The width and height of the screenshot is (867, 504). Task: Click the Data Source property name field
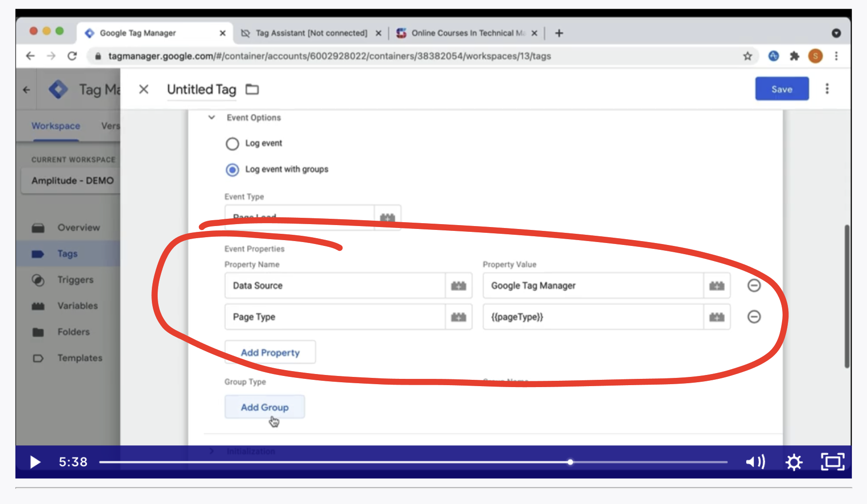pos(335,286)
